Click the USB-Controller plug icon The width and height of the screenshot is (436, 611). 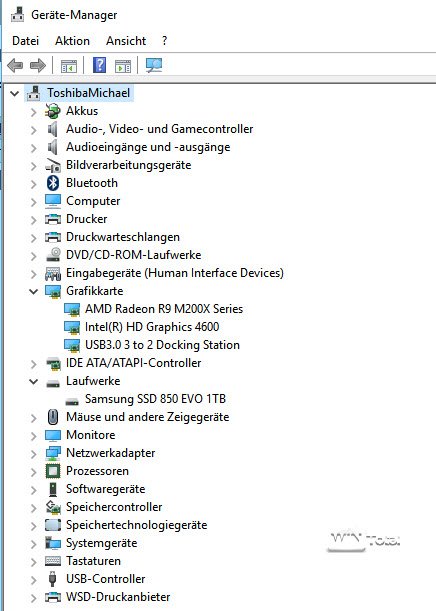tap(53, 579)
